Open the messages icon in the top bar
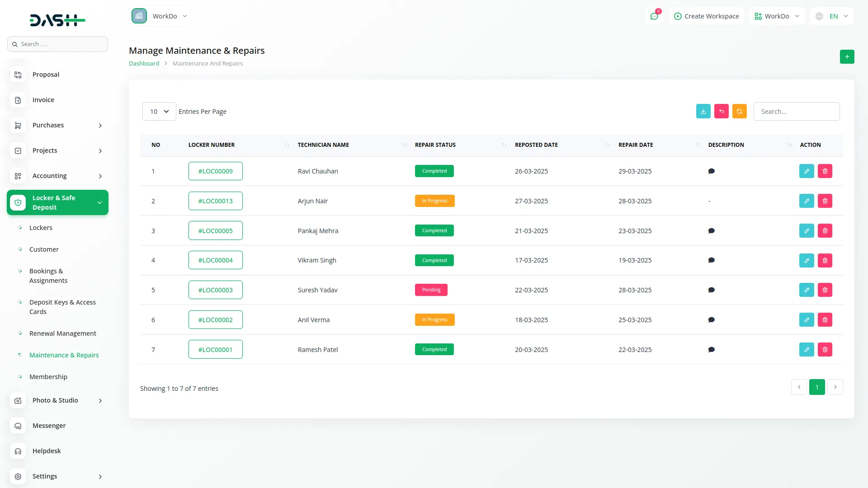 coord(654,16)
